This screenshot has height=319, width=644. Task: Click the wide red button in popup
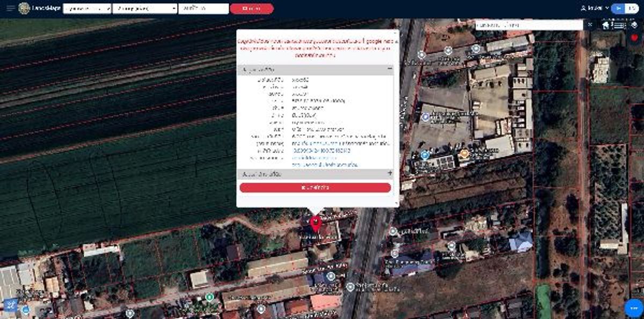point(315,187)
